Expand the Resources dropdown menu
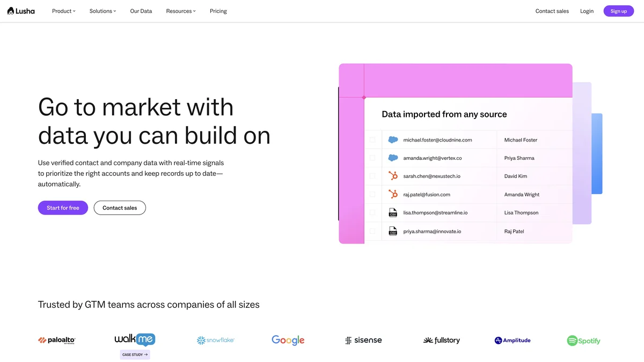 181,11
